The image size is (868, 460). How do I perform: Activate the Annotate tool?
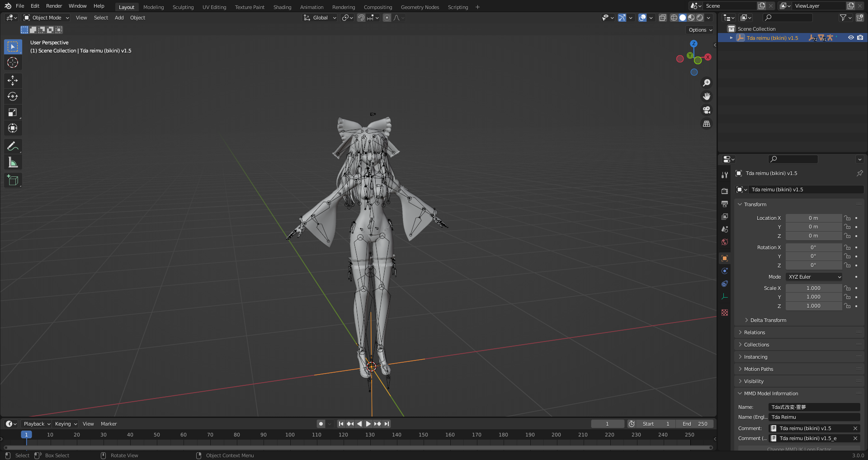[13, 146]
